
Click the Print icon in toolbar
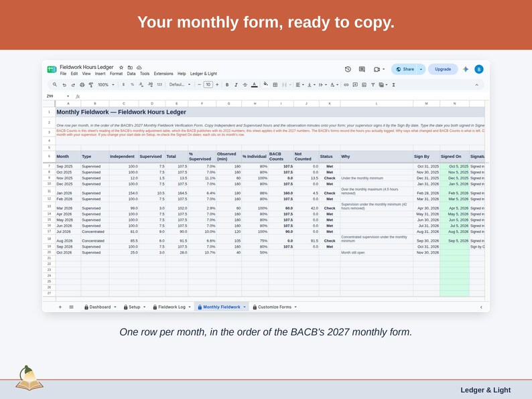point(82,85)
